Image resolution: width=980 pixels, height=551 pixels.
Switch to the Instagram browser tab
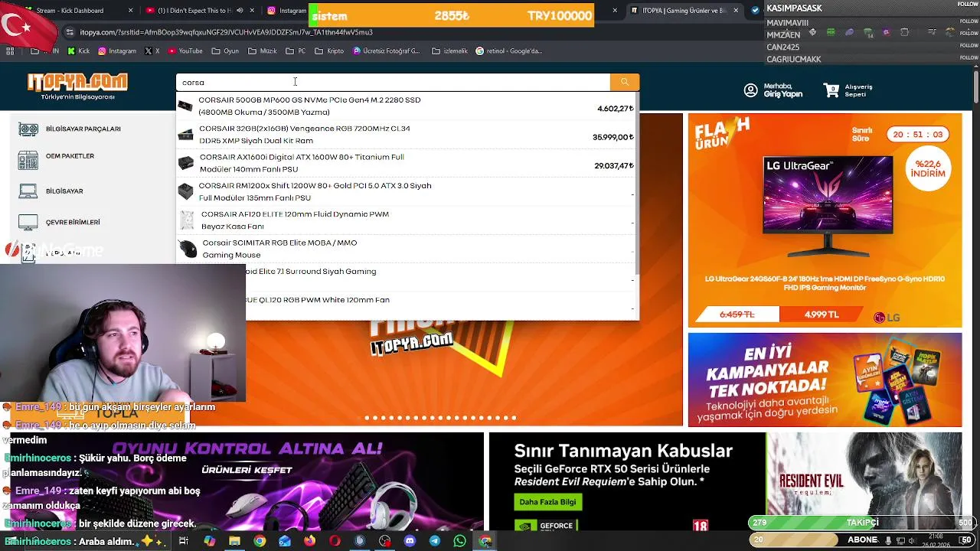tap(287, 11)
